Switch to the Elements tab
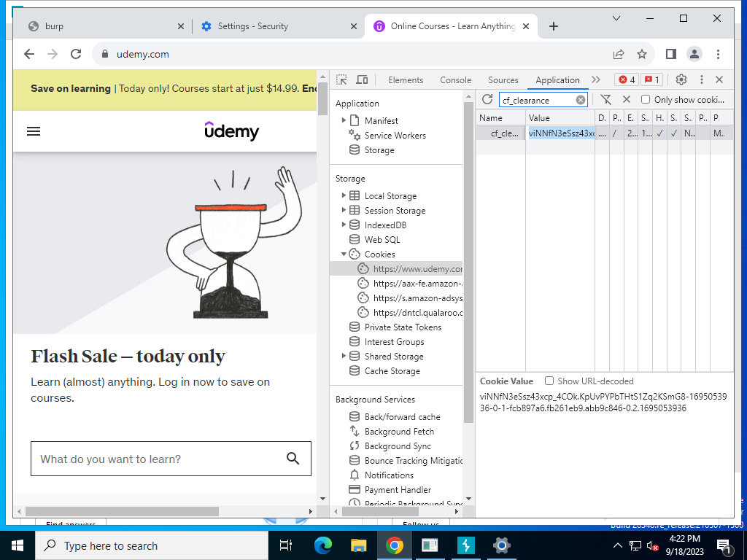The image size is (747, 560). pyautogui.click(x=406, y=80)
